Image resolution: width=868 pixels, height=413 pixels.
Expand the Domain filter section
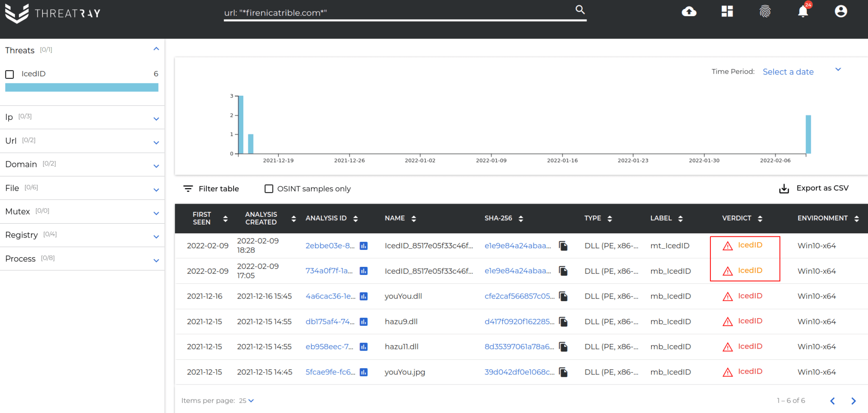(156, 166)
